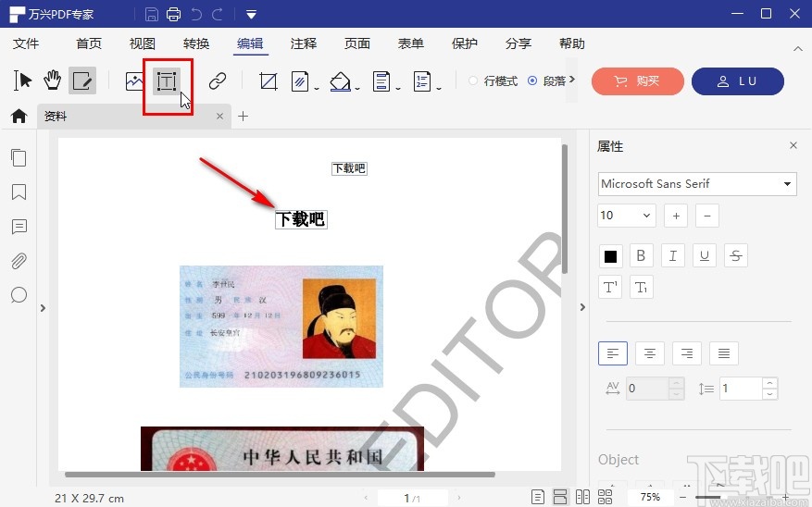Open the search circle panel
Screen dimensions: 812x507
click(x=19, y=295)
